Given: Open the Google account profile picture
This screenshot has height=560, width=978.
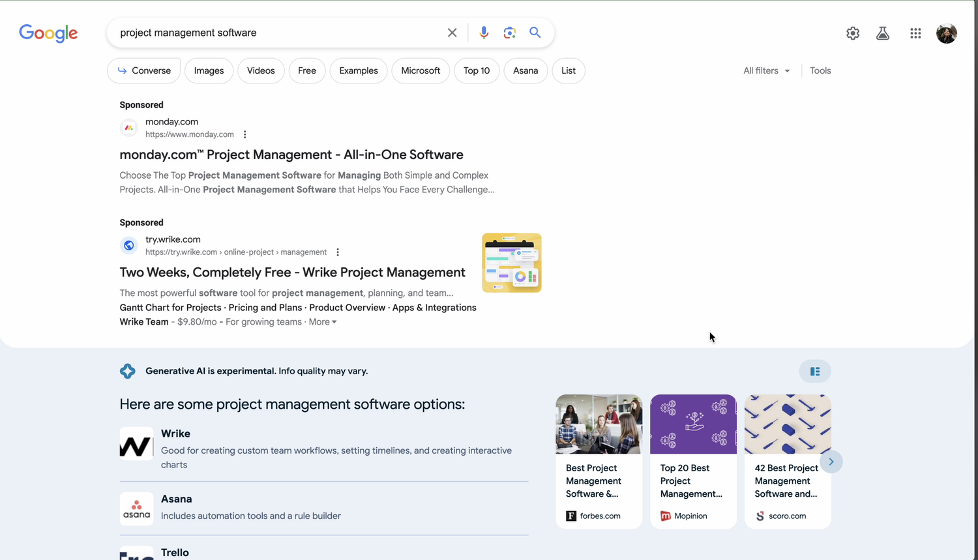Looking at the screenshot, I should pyautogui.click(x=947, y=33).
